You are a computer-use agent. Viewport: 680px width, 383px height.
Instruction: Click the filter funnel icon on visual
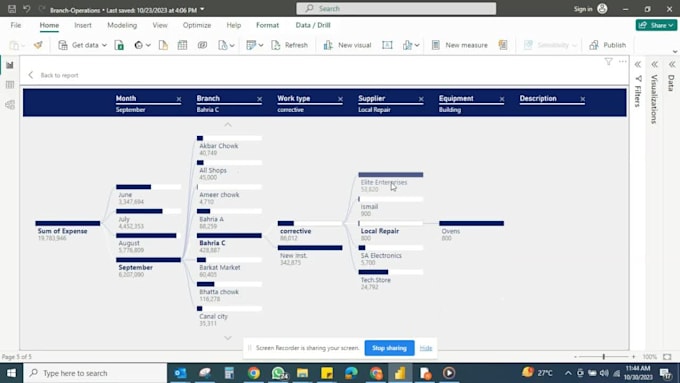click(608, 62)
